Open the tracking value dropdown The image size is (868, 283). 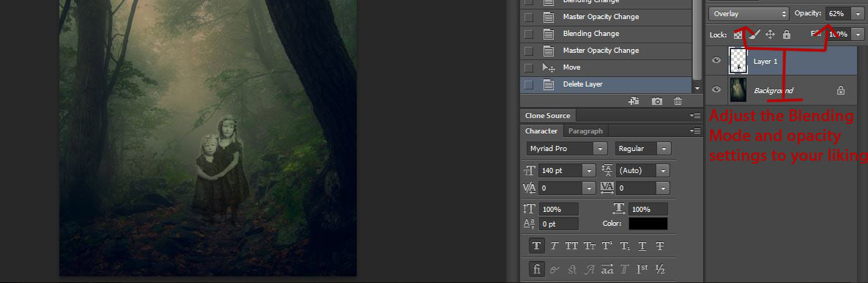coord(663,188)
